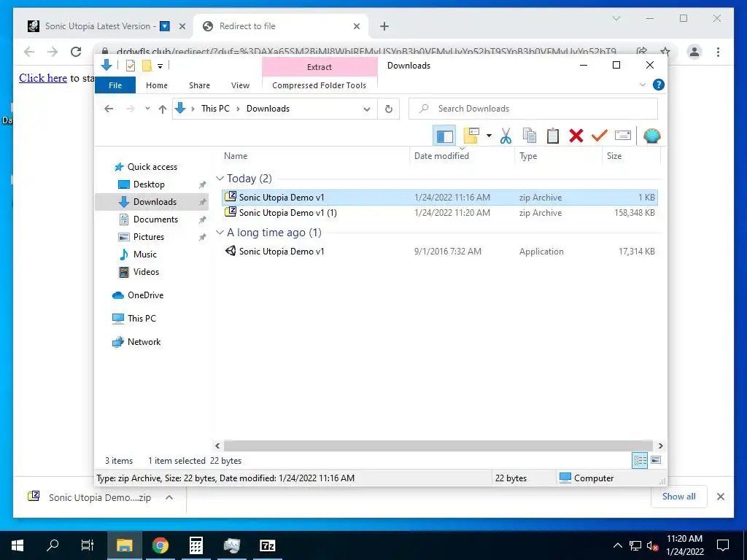Click the Search Downloads field
Screen dimensions: 747x560
tap(533, 109)
